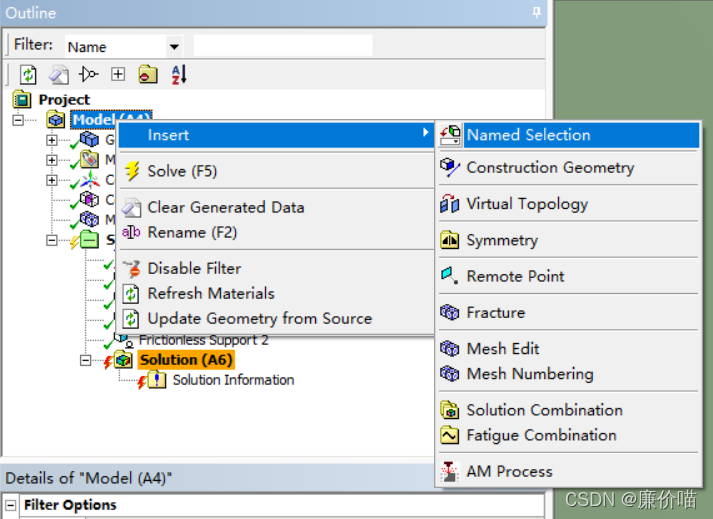Click the eraser Clear icon in toolbar

[59, 75]
